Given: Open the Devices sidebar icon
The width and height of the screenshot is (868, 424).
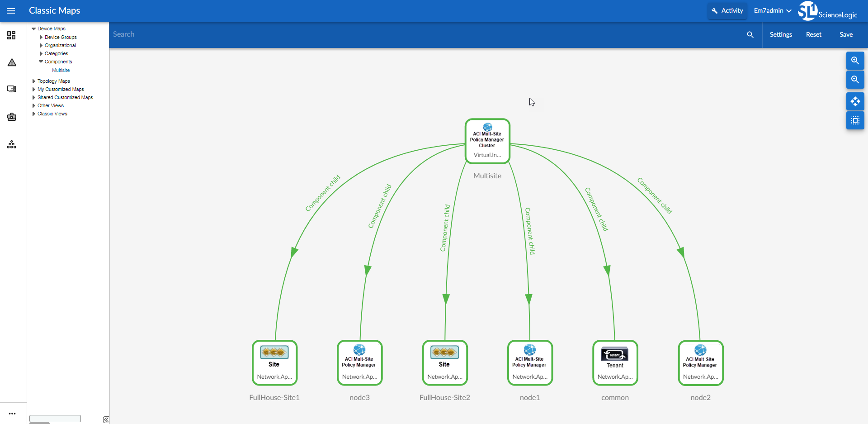Looking at the screenshot, I should pyautogui.click(x=12, y=89).
